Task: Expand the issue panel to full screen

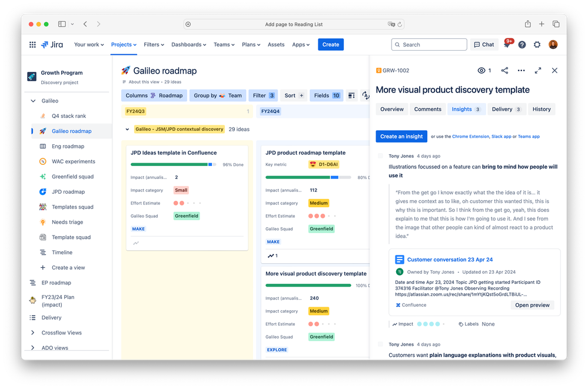Action: (538, 71)
